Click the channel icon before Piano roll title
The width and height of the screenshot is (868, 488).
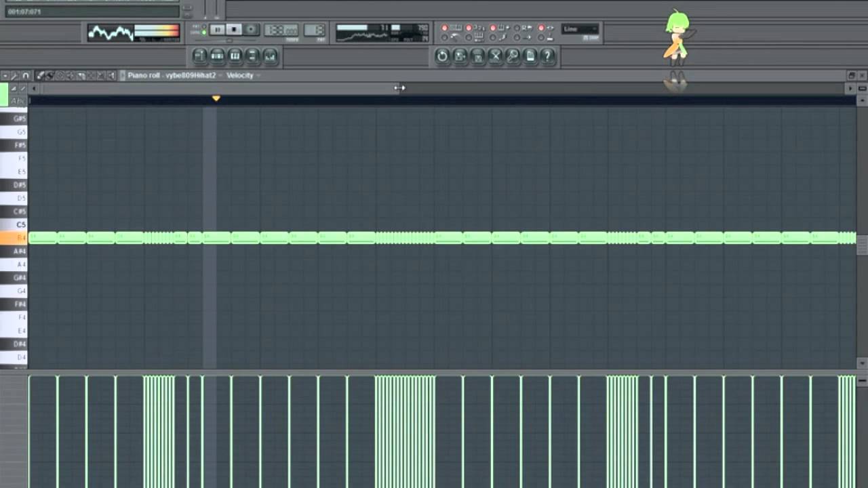(123, 75)
